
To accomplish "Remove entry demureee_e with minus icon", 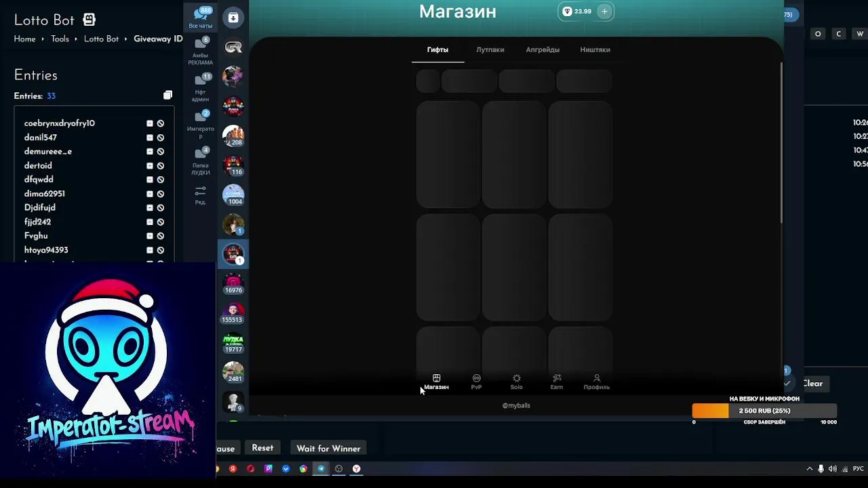I will click(x=150, y=152).
